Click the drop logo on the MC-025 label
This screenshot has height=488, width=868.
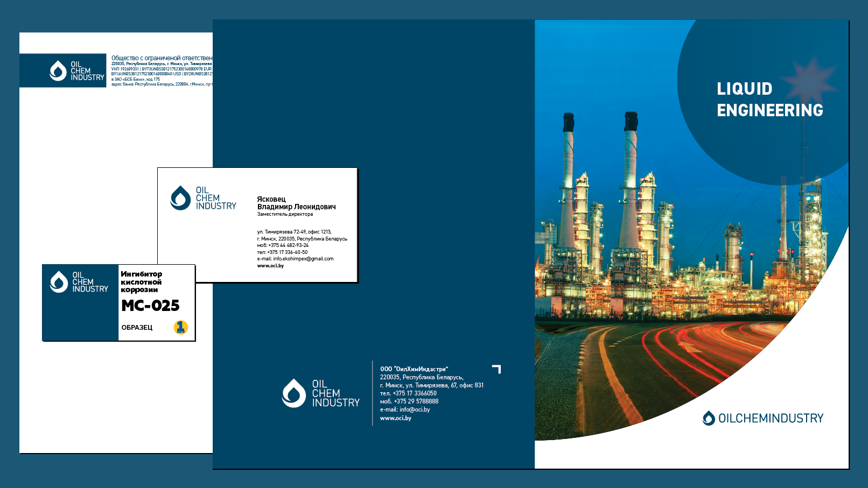(58, 281)
